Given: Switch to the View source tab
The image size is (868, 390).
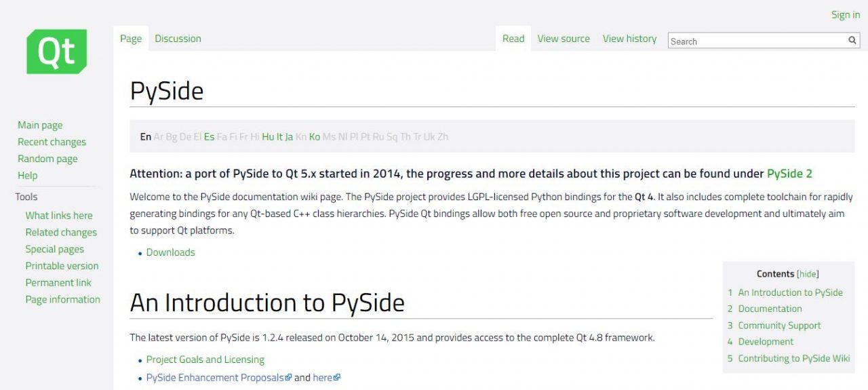Looking at the screenshot, I should coord(564,39).
